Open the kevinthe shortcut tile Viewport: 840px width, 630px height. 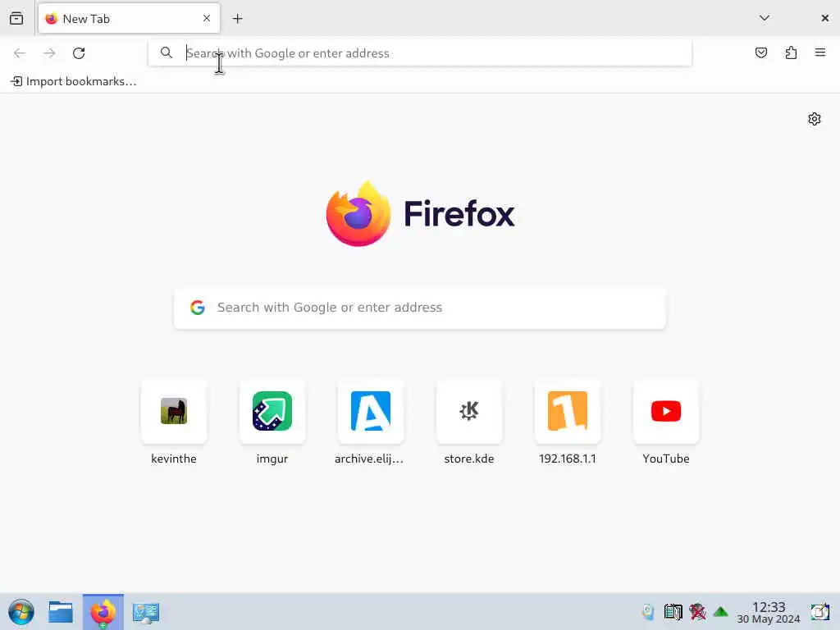pyautogui.click(x=174, y=412)
